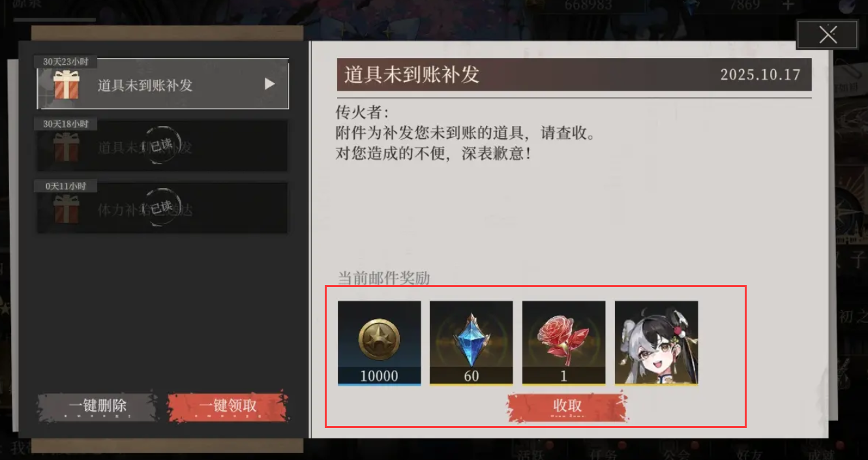The image size is (868, 460).
Task: Open the 体力补 mail marked 0天11小时
Action: pos(162,208)
